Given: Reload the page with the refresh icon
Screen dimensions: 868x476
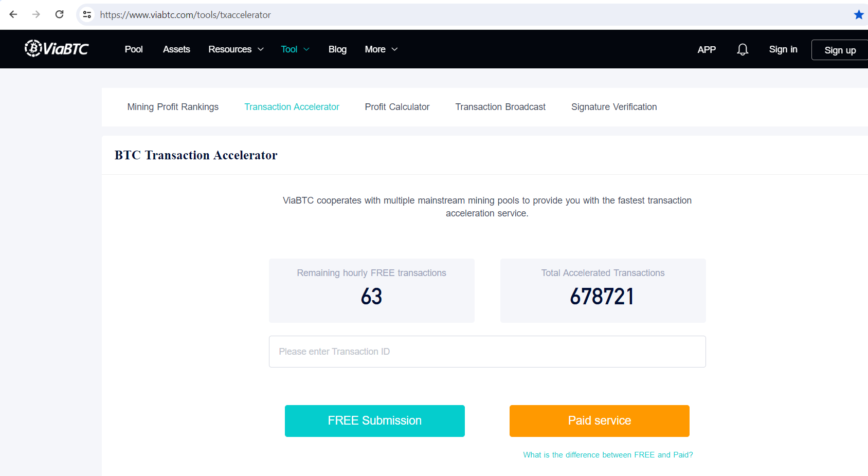Looking at the screenshot, I should click(x=60, y=14).
